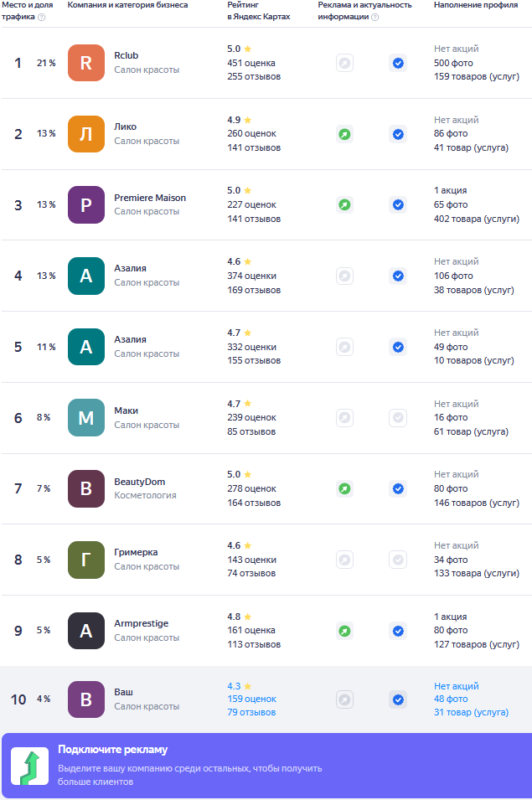Click the green arrow promo banner icon
The image size is (532, 800).
[x=29, y=766]
